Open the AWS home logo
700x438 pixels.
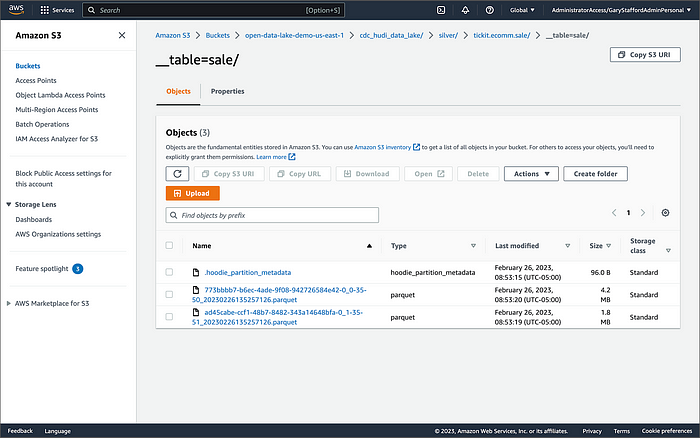[16, 10]
